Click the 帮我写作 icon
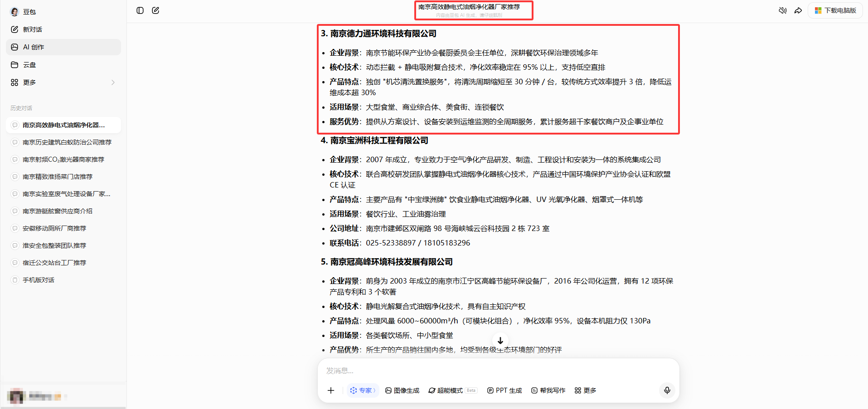This screenshot has height=409, width=868. point(534,390)
